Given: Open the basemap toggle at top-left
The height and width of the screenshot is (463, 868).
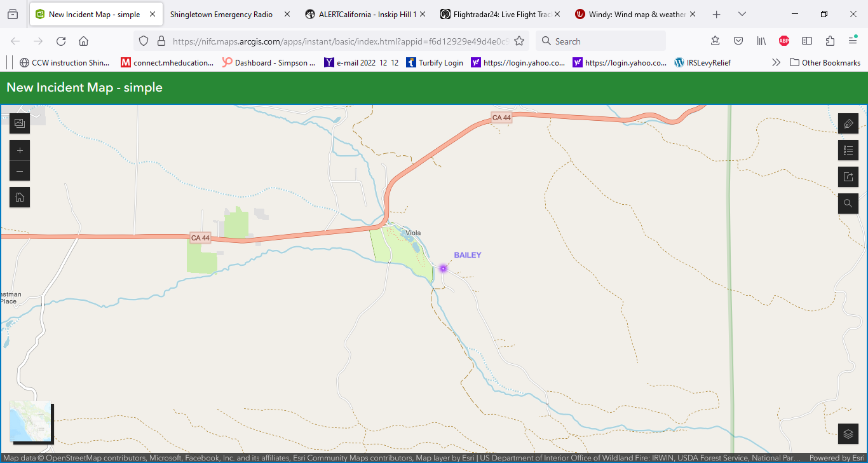Looking at the screenshot, I should [x=20, y=123].
